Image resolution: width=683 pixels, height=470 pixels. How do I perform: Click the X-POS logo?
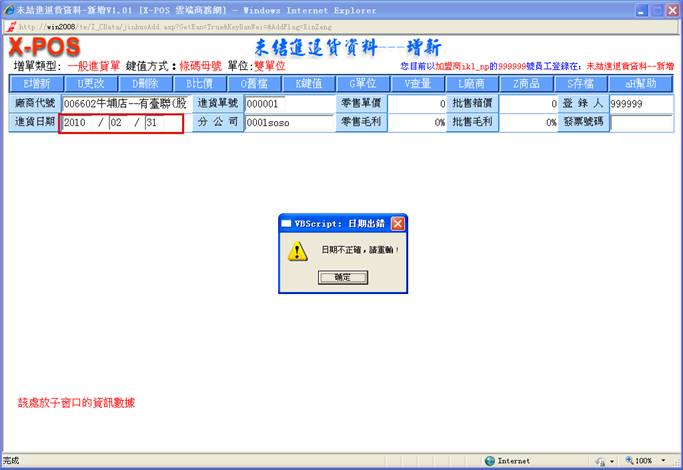pyautogui.click(x=45, y=48)
